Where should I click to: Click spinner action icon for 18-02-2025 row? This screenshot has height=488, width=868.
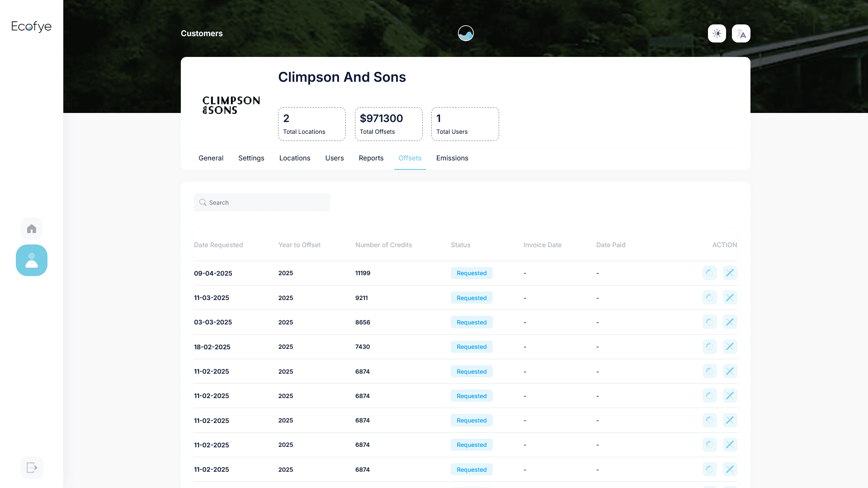709,347
